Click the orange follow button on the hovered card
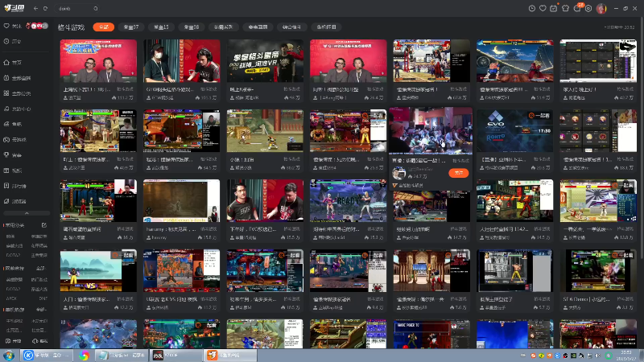 [x=458, y=173]
